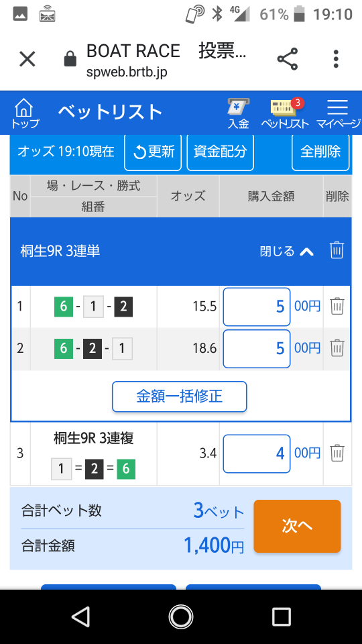
Task: Delete bet 6-1-2 with trash icon
Action: pos(337,307)
